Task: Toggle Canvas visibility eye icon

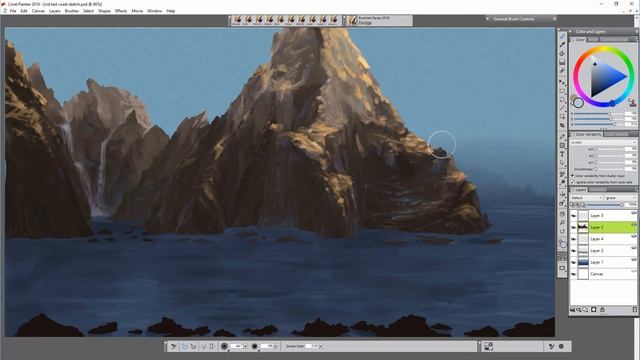Action: click(x=574, y=274)
